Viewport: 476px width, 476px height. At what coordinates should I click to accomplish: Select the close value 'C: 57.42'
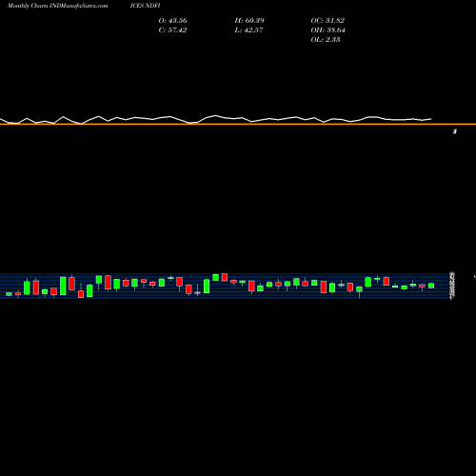[x=172, y=30]
